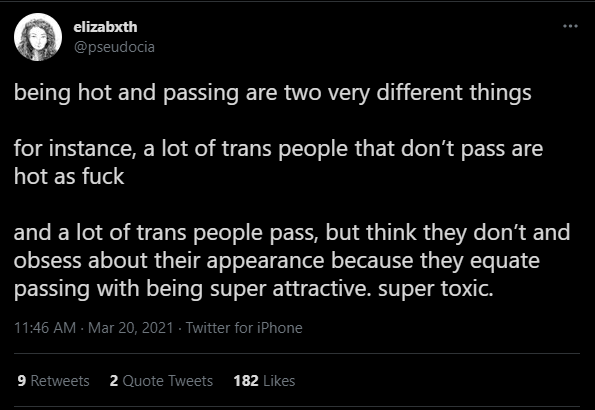Open the 11:46 AM timestamp link
Screen dimensions: 595x410
pos(45,328)
